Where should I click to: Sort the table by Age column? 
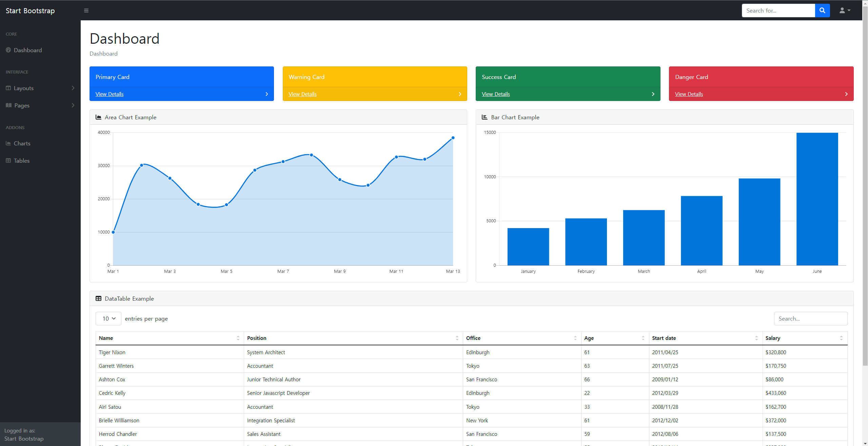[x=615, y=338]
